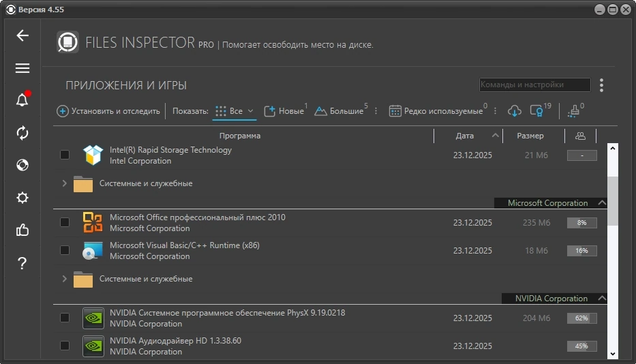Viewport: 636px width, 364px height.
Task: Check the Microsoft Office 2010 checkbox
Action: (65, 222)
